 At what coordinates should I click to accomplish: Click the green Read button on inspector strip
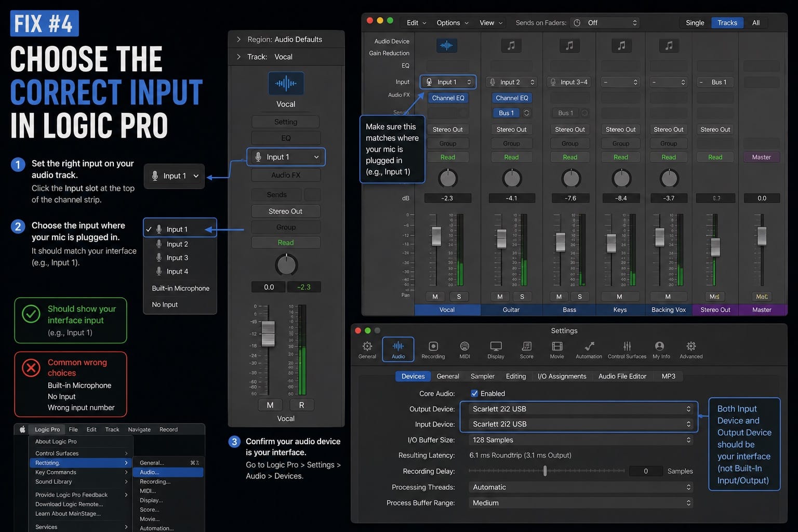[286, 243]
